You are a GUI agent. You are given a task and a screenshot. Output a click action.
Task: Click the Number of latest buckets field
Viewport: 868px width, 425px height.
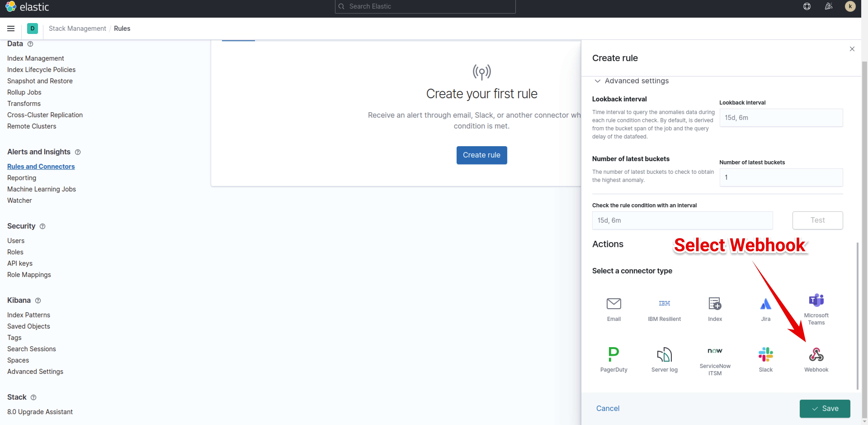tap(781, 177)
